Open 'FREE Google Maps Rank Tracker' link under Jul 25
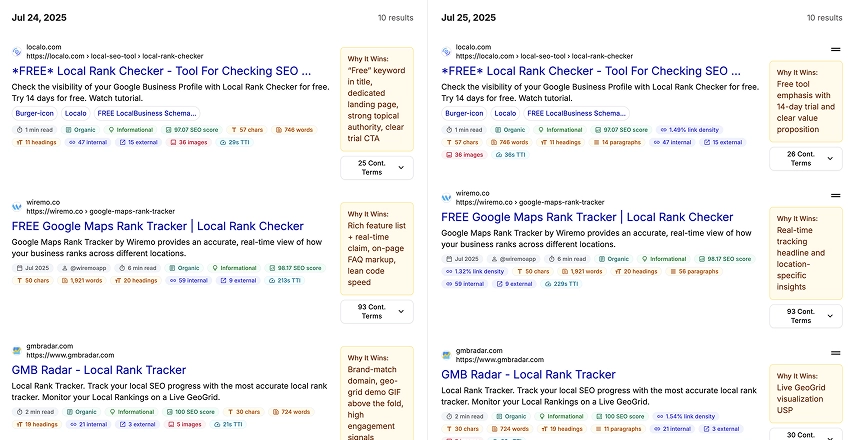Screen dimensions: 856x440 tap(587, 217)
